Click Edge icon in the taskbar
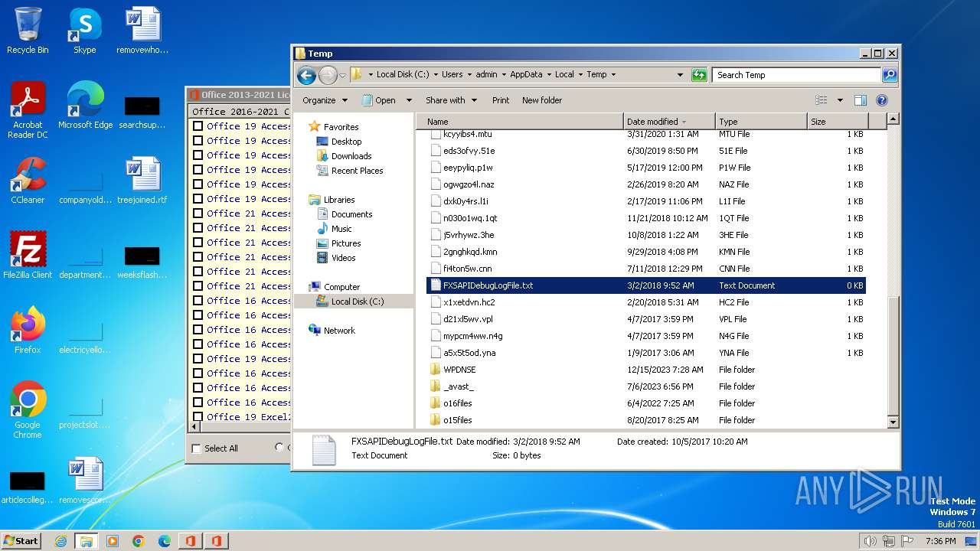This screenshot has width=980, height=551. pos(164,541)
